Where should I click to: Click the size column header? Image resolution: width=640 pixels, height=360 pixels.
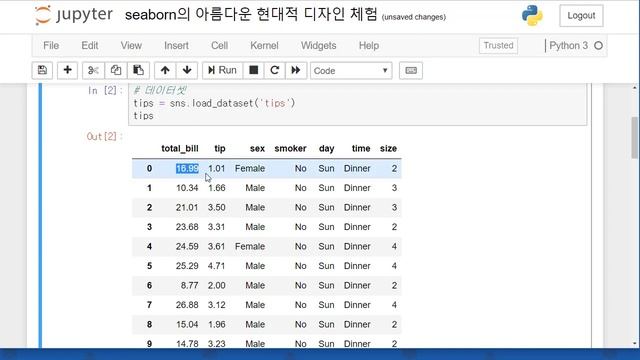click(388, 149)
